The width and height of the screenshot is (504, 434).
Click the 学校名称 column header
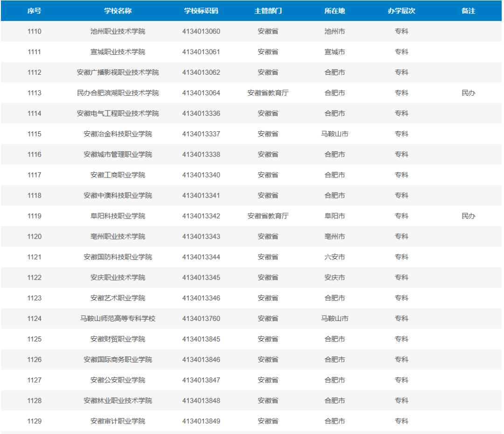[x=118, y=11]
